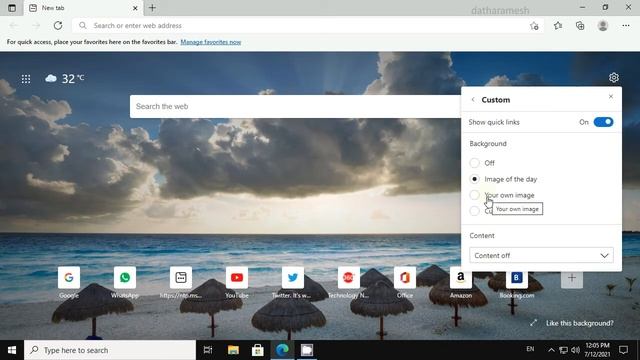Open the volume control icon
This screenshot has width=640, height=360.
576,350
